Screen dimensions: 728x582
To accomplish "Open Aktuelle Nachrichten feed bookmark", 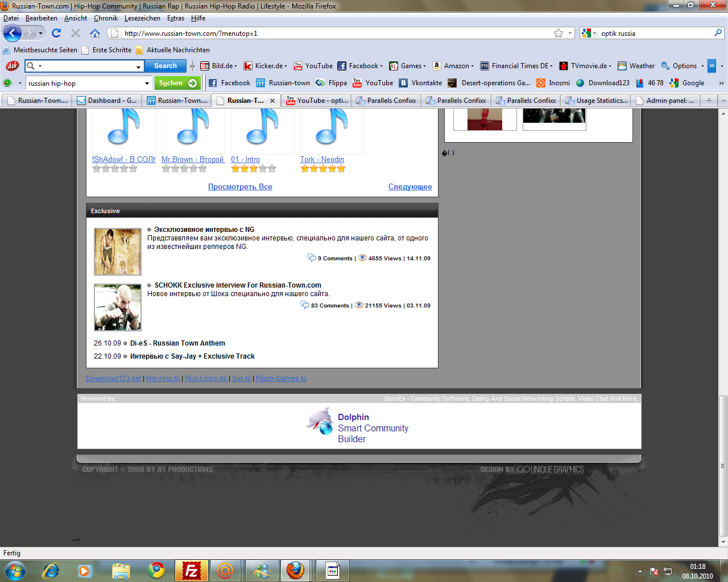I will tap(172, 50).
